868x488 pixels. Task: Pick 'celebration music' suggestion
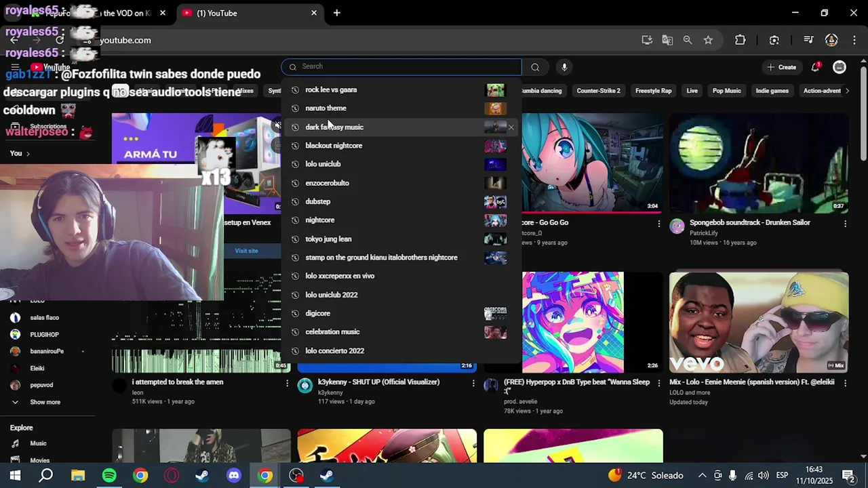coord(401,332)
